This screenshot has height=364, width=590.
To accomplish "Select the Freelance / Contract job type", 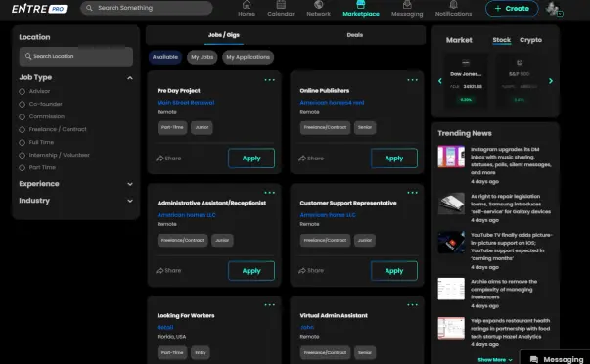I will point(23,130).
